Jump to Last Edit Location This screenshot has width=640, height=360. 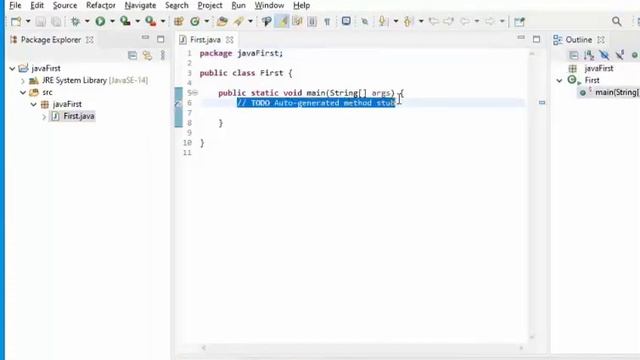point(433,21)
